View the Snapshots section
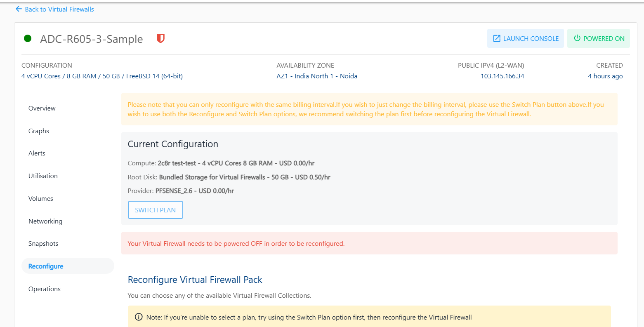This screenshot has width=644, height=327. pyautogui.click(x=43, y=244)
